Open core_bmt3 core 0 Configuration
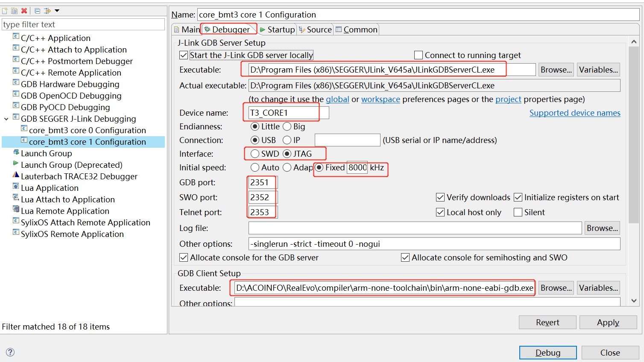Image resolution: width=644 pixels, height=362 pixels. (x=87, y=130)
